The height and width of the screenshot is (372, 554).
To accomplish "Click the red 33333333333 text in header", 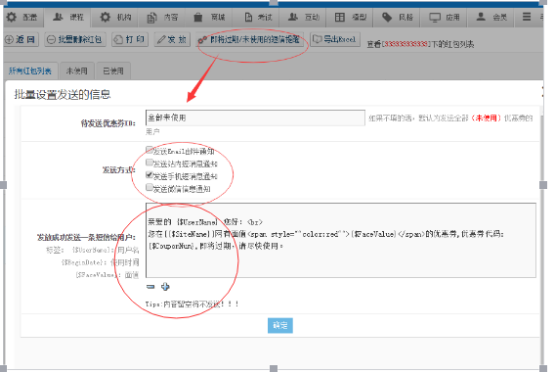I will coord(405,44).
